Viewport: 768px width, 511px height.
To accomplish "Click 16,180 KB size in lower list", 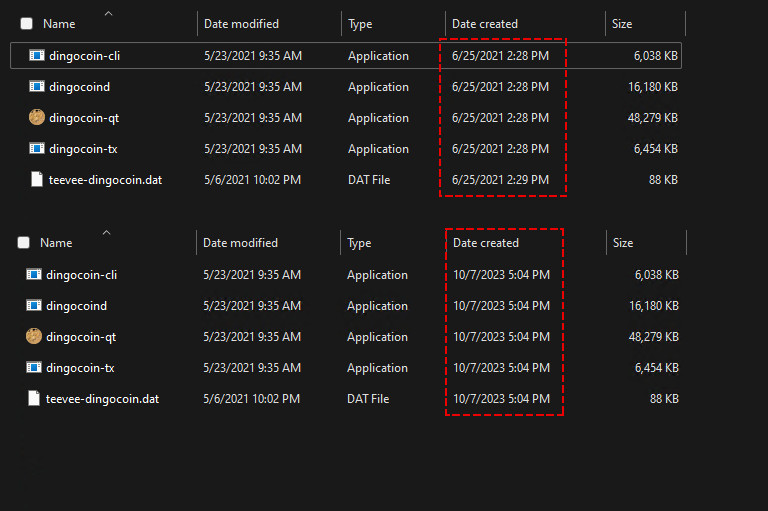I will click(x=654, y=306).
